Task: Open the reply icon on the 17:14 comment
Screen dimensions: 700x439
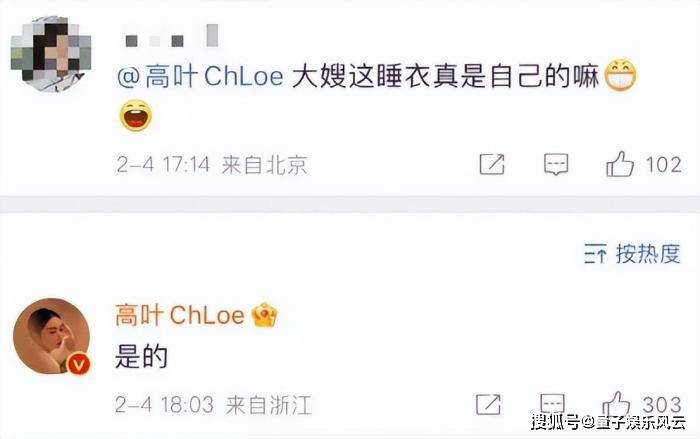Action: (x=556, y=164)
